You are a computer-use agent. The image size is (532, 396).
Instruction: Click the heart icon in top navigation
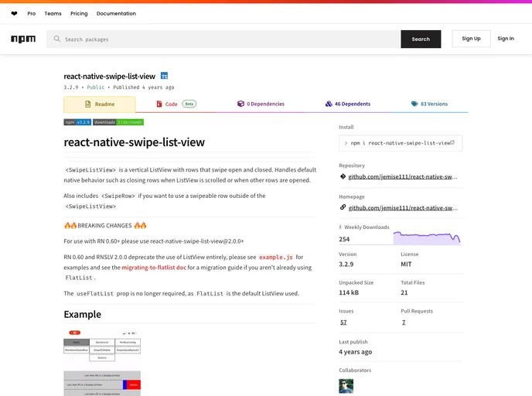pyautogui.click(x=14, y=14)
